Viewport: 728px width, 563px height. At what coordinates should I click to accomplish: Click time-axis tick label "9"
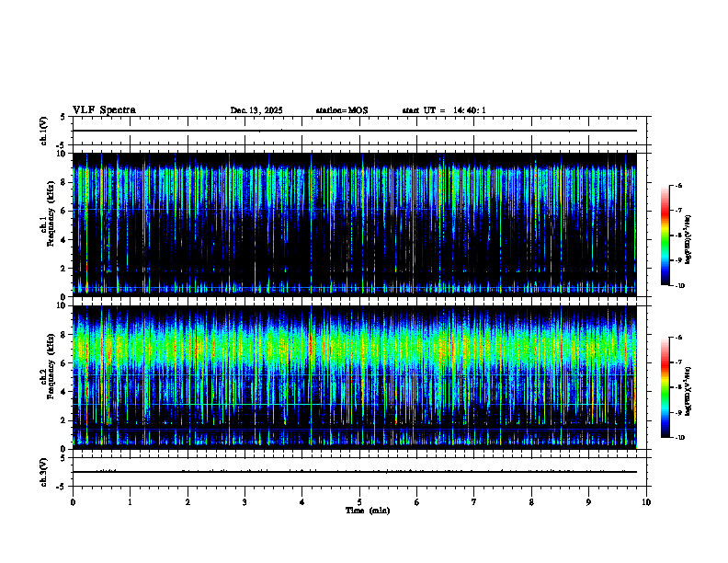(x=588, y=502)
